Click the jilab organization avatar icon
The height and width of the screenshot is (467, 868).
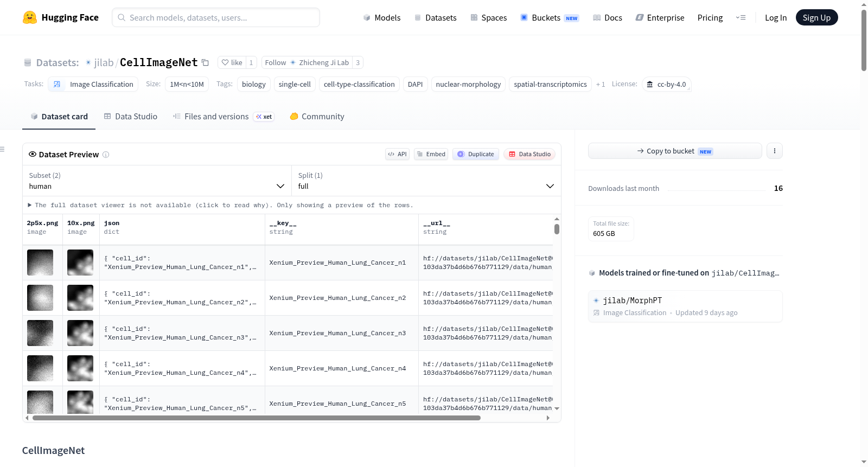88,63
